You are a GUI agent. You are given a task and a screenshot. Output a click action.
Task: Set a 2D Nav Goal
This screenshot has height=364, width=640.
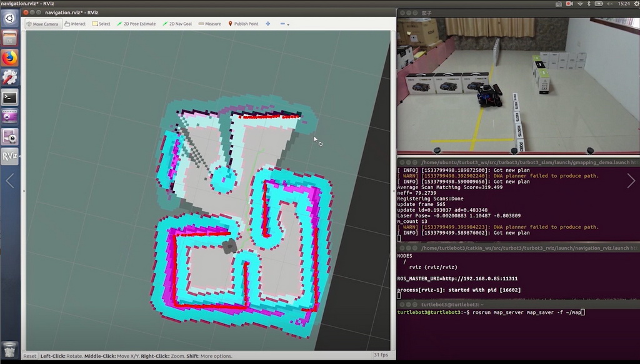coord(177,24)
